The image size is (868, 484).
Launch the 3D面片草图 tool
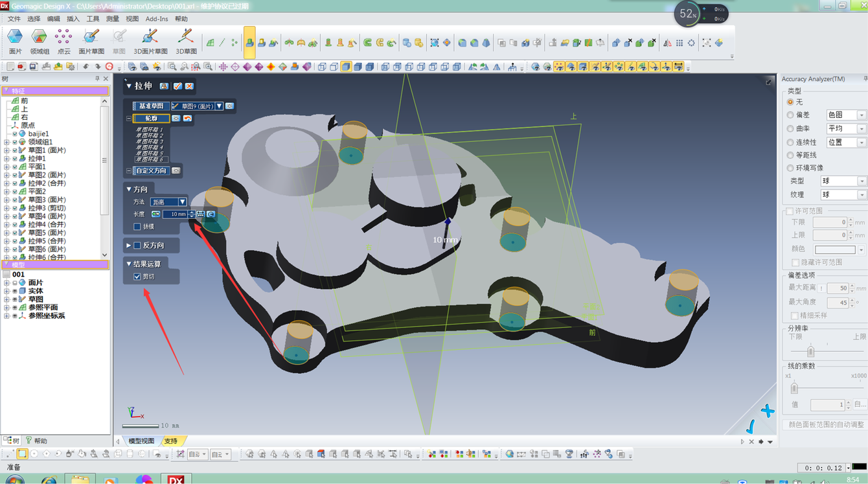(150, 41)
